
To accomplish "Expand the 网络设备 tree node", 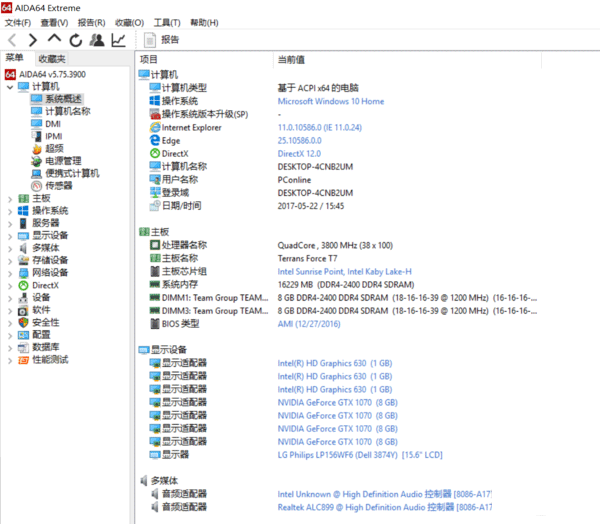I will (x=10, y=274).
